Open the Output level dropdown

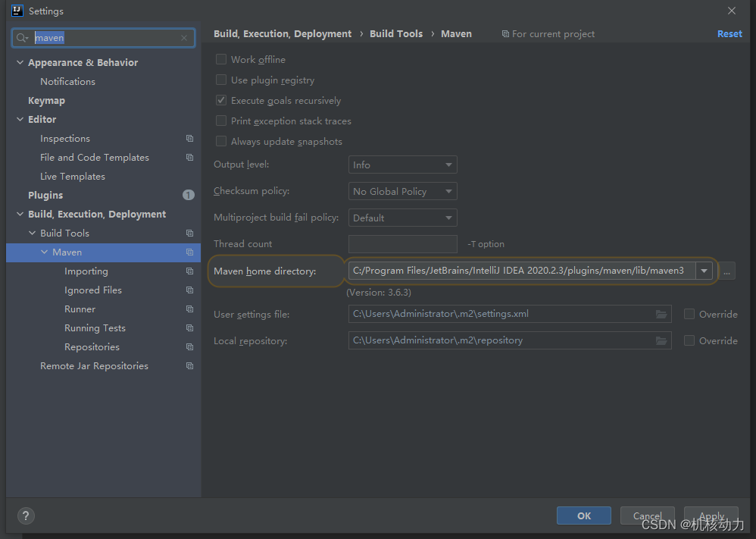[x=402, y=165]
